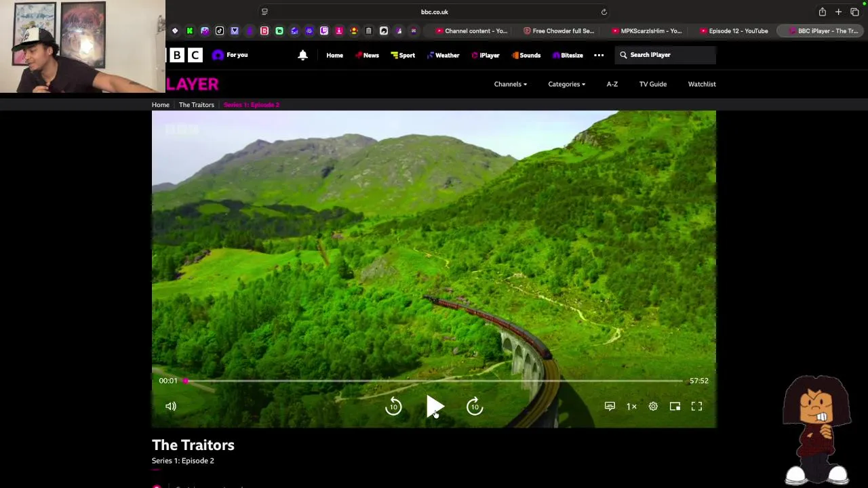The image size is (868, 488).
Task: Open BBC Weather
Action: (x=443, y=55)
